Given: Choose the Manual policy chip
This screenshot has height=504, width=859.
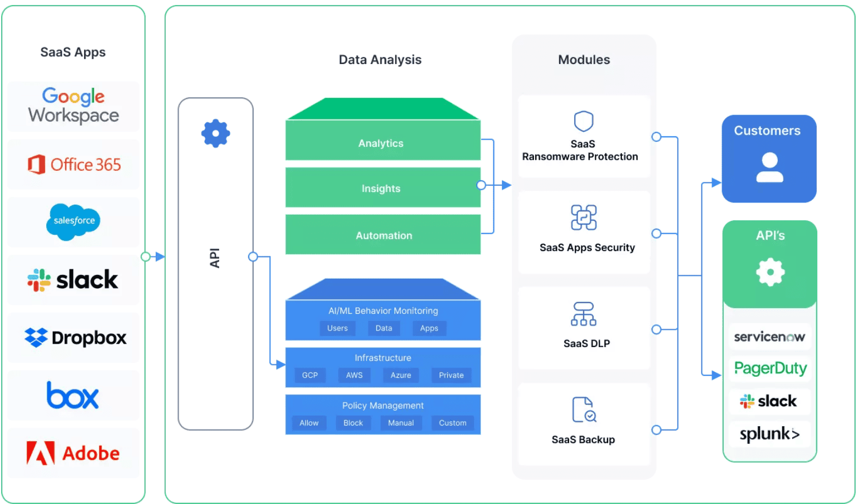Looking at the screenshot, I should pyautogui.click(x=401, y=423).
